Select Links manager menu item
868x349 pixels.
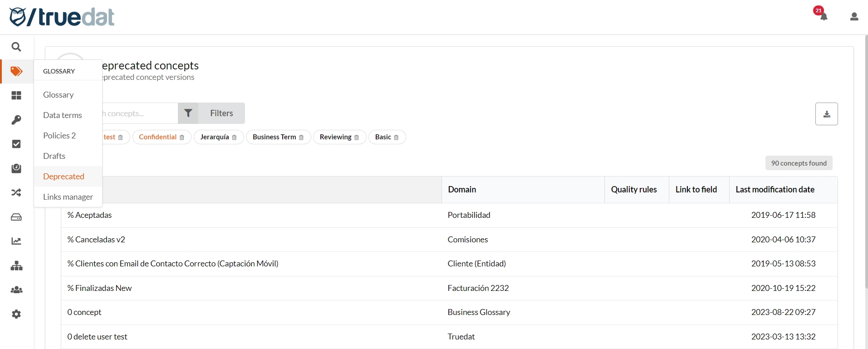tap(68, 197)
